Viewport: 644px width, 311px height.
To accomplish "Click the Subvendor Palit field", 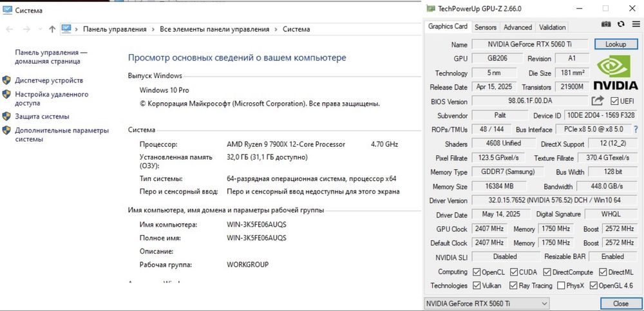I will tap(499, 115).
